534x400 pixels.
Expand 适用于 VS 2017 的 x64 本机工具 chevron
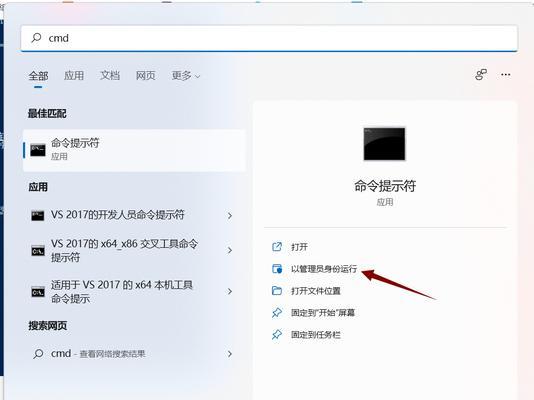tap(230, 291)
